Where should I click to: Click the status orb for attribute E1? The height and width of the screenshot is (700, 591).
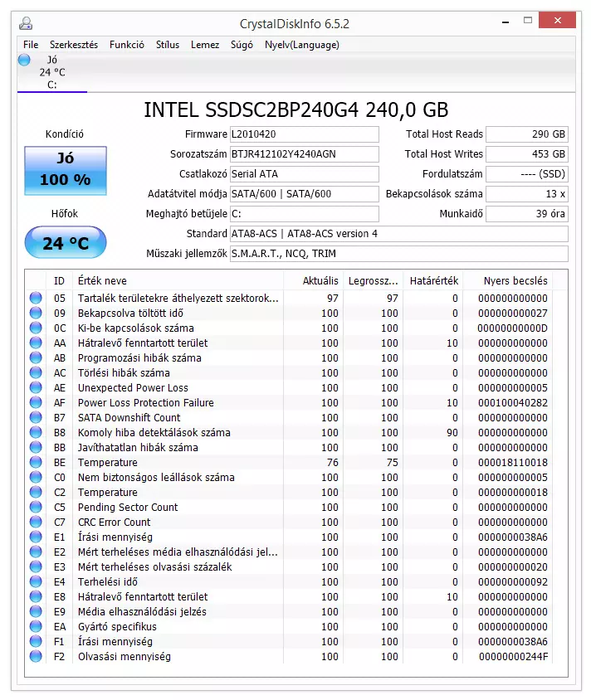[36, 537]
